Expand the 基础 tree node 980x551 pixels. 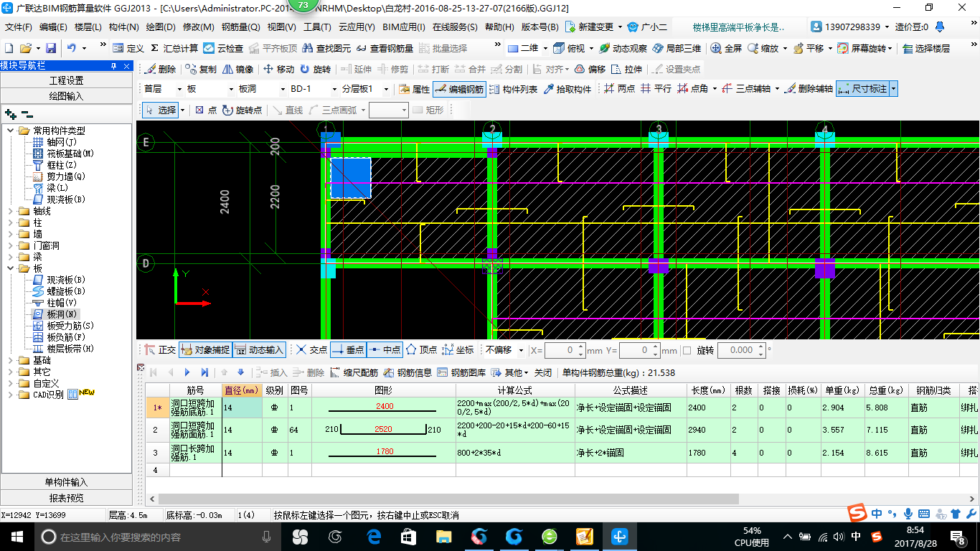click(10, 360)
